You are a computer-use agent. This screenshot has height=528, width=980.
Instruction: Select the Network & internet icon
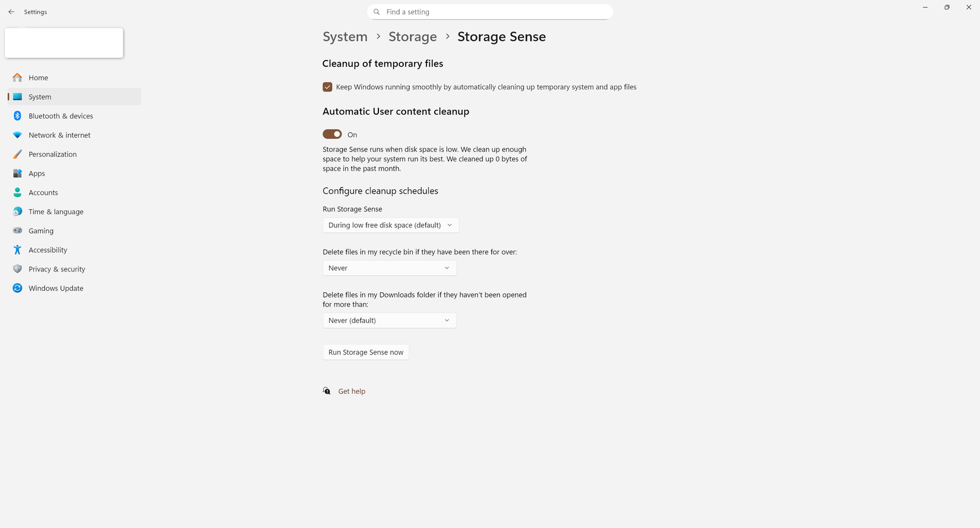[x=17, y=135]
